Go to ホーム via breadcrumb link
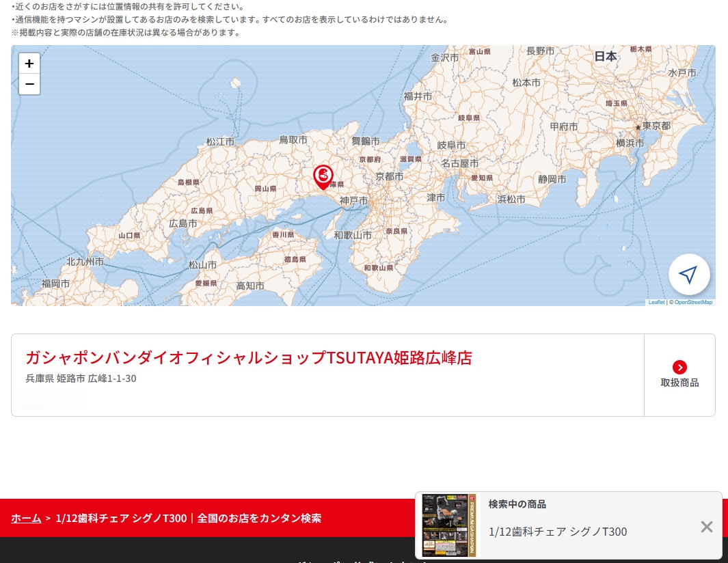 (26, 518)
